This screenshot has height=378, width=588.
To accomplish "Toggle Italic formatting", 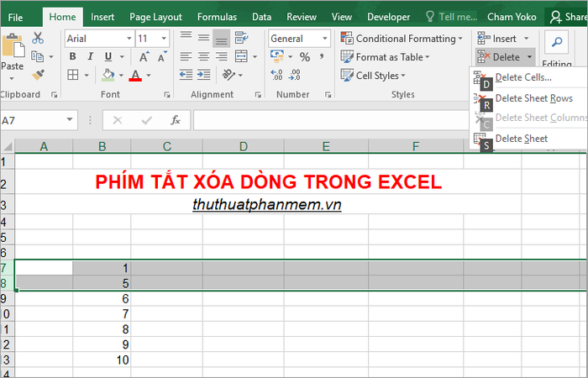I will click(x=90, y=56).
